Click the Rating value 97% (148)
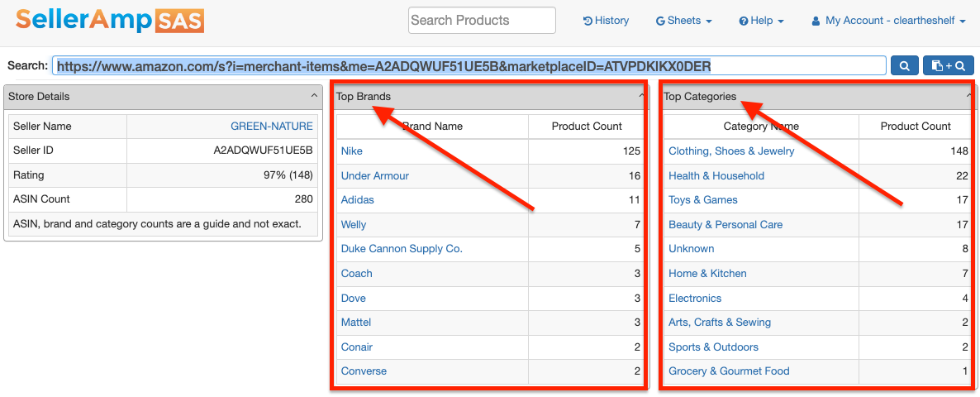The height and width of the screenshot is (397, 980). 288,175
